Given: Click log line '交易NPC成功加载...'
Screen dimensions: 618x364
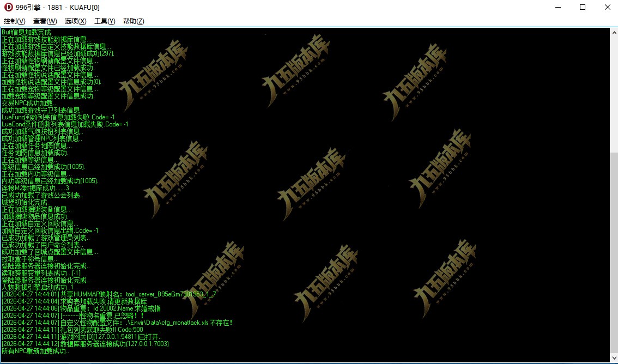Looking at the screenshot, I should click(x=29, y=103).
